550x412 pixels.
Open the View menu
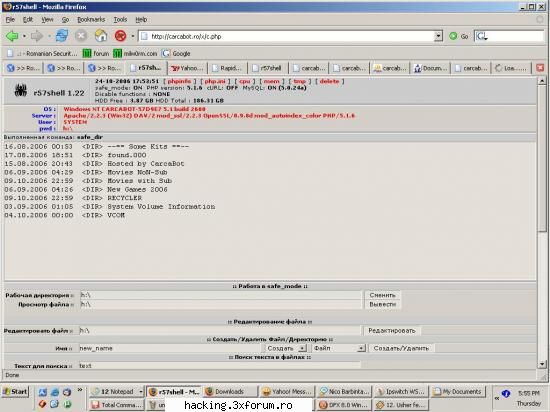tap(47, 20)
